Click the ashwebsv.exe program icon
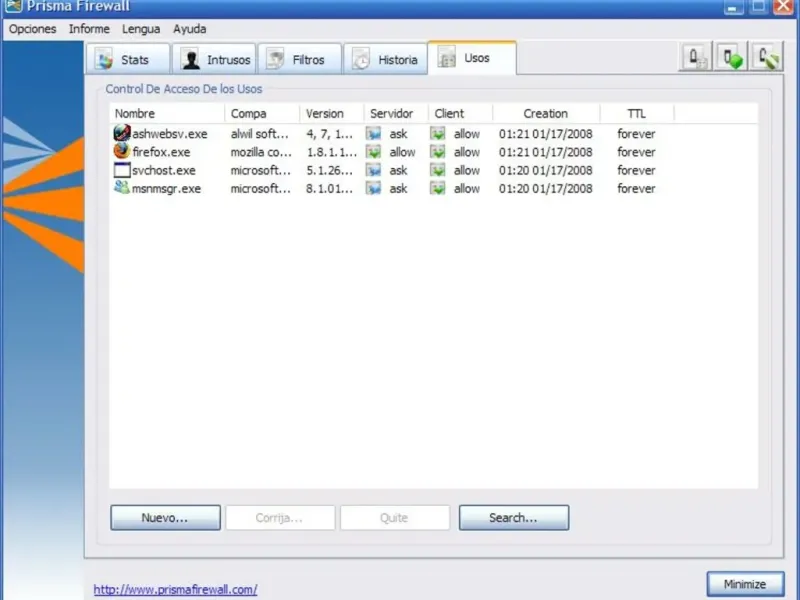The height and width of the screenshot is (600, 800). click(122, 133)
